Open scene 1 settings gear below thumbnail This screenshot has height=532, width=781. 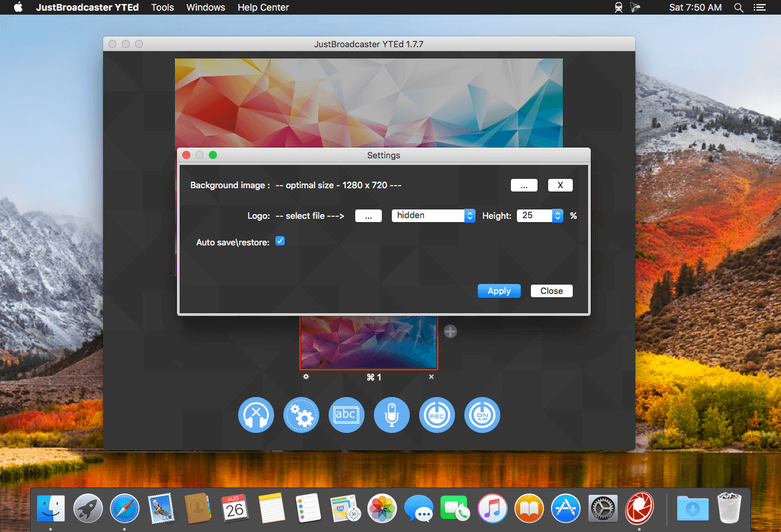(x=306, y=376)
